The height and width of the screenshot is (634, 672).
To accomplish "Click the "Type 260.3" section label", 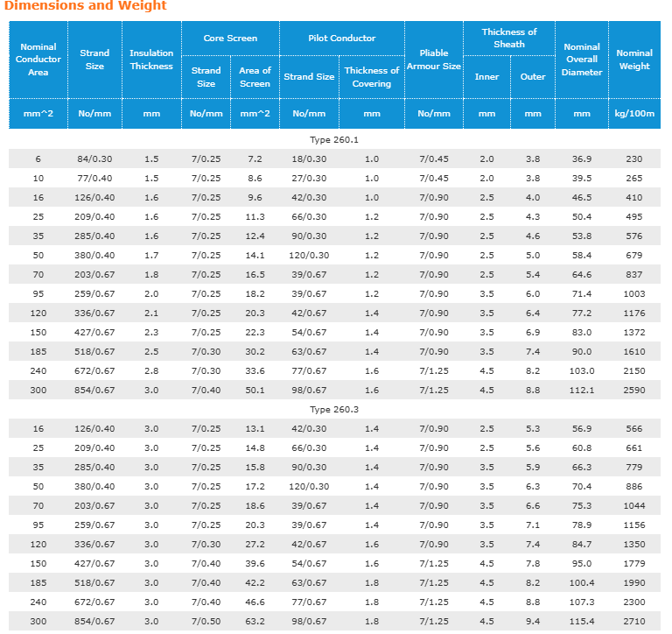I will 334,410.
